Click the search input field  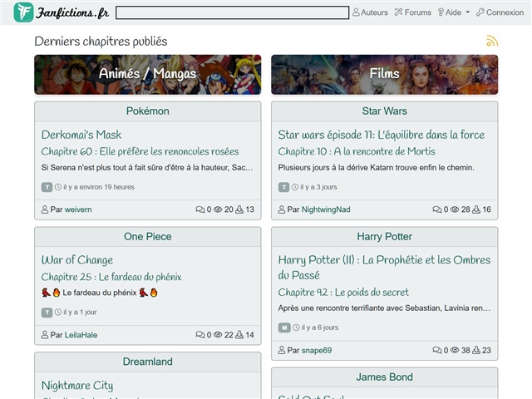click(x=233, y=12)
